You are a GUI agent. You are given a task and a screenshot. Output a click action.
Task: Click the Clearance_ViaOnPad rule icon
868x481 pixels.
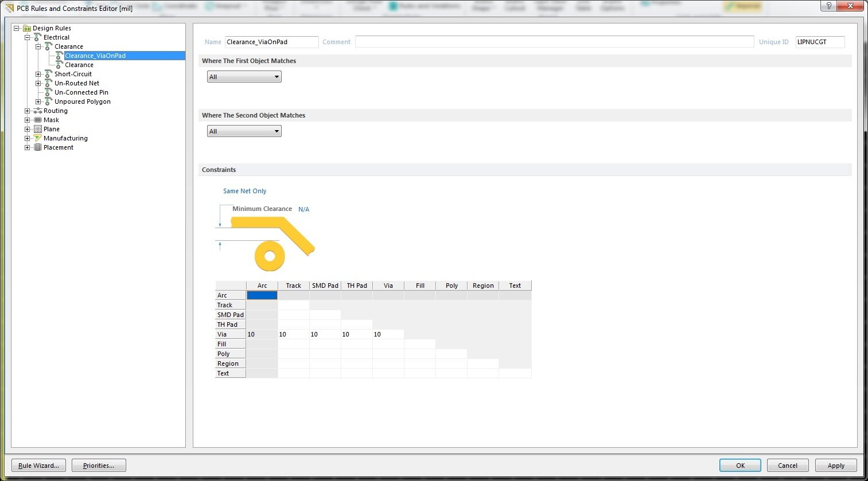point(59,56)
